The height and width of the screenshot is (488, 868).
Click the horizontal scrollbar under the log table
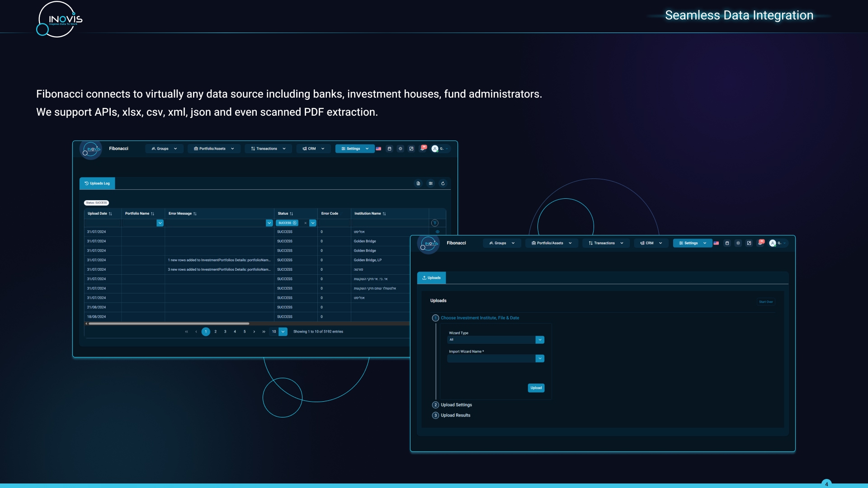[x=169, y=324]
